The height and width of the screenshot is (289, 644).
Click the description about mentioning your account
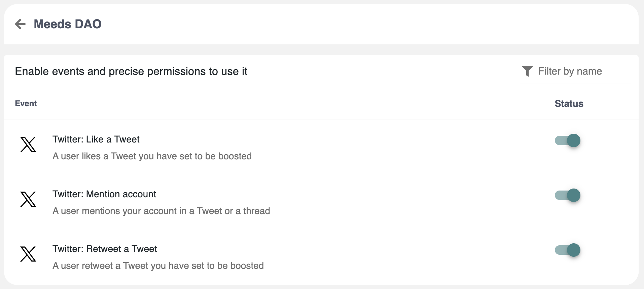click(161, 211)
